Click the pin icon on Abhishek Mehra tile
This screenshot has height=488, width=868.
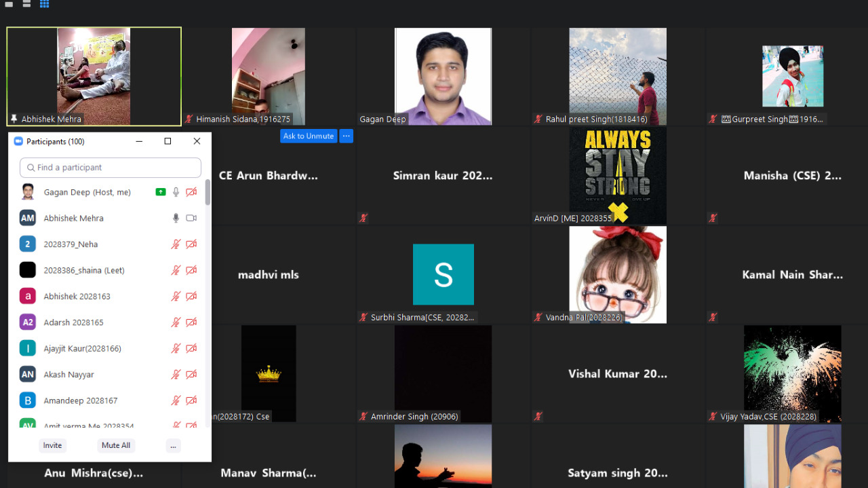coord(14,119)
